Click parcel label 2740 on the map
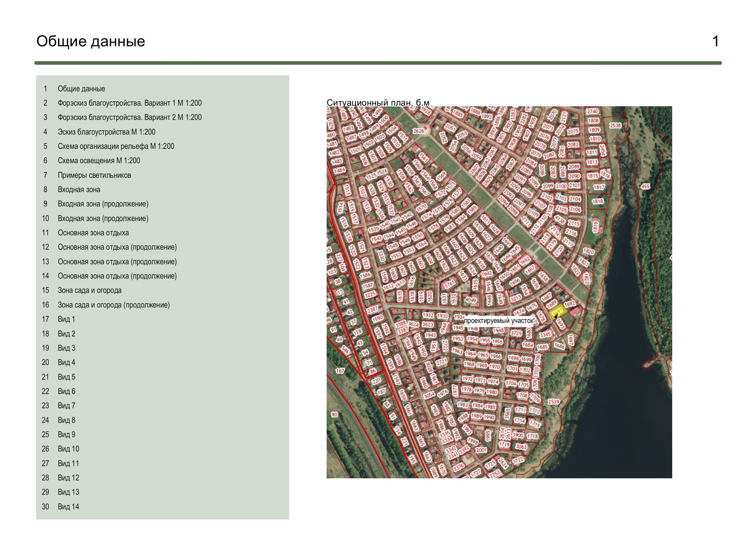The height and width of the screenshot is (534, 756). [592, 111]
